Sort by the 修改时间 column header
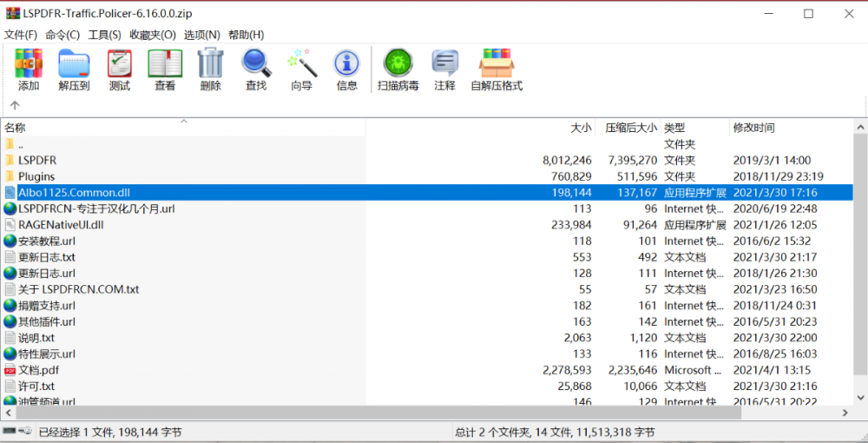Image resolution: width=868 pixels, height=443 pixels. point(792,128)
